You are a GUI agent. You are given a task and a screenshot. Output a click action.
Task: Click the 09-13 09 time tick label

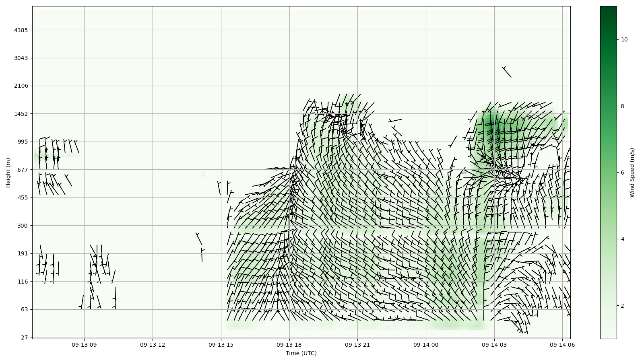[x=84, y=345]
